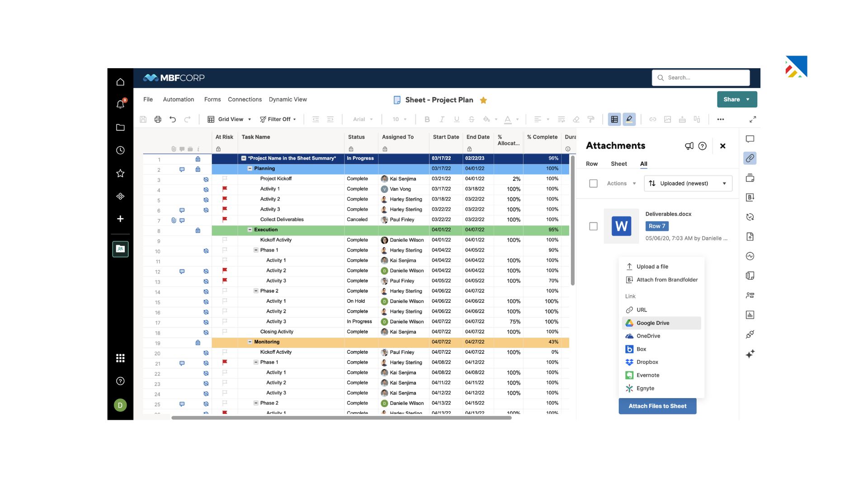Select all attachments checkbox near Actions

coord(593,183)
